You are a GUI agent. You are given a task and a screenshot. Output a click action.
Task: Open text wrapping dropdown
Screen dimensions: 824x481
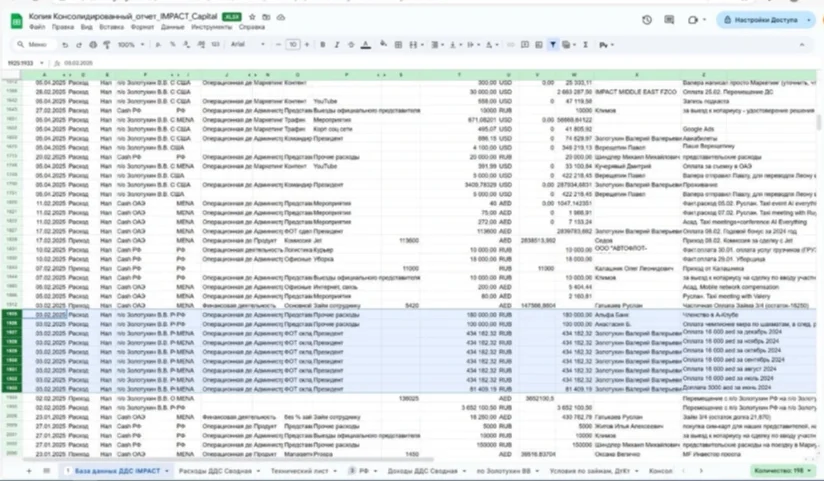click(472, 45)
